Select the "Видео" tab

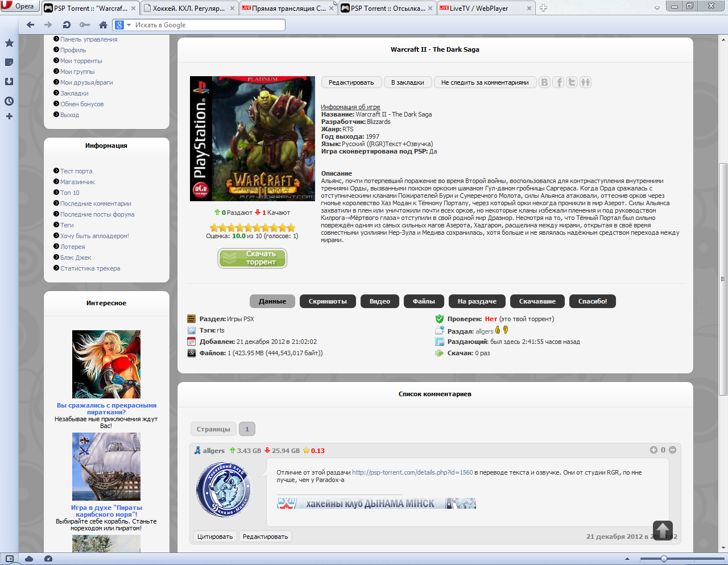(x=379, y=301)
